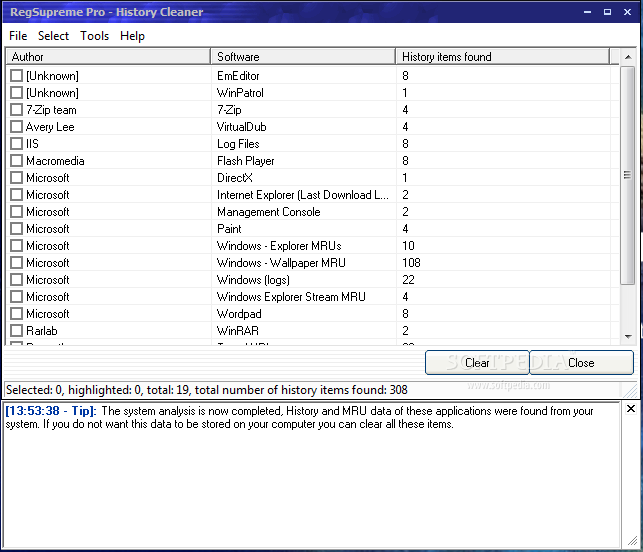643x552 pixels.
Task: Click the status bar selection summary
Action: (207, 390)
